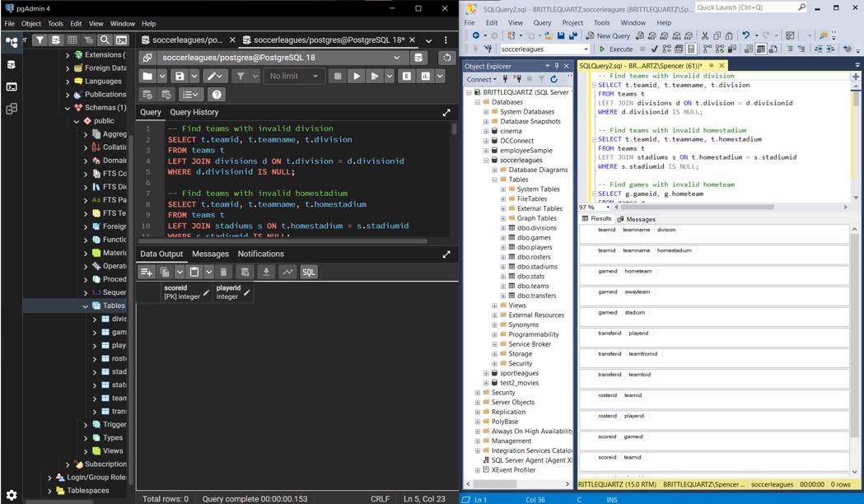Close the SQLQuery2.sql tab in SSMS
864x504 pixels.
point(722,66)
